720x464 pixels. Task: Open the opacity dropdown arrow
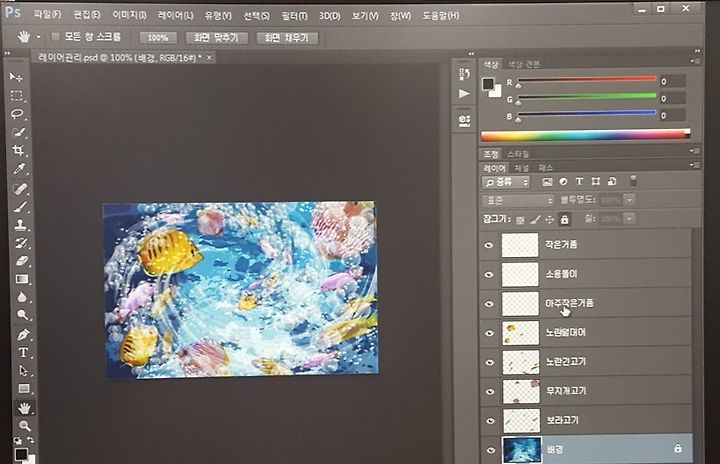[630, 200]
